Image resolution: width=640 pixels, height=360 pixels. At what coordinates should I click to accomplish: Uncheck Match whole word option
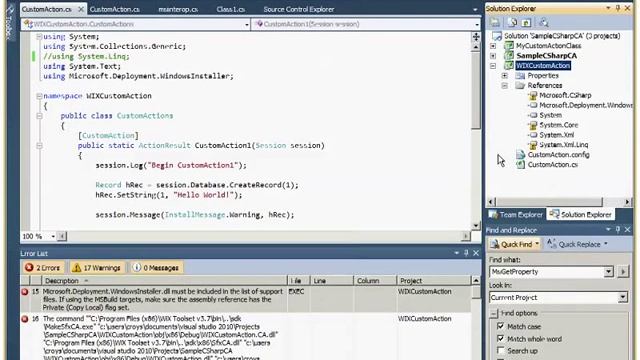(x=500, y=338)
